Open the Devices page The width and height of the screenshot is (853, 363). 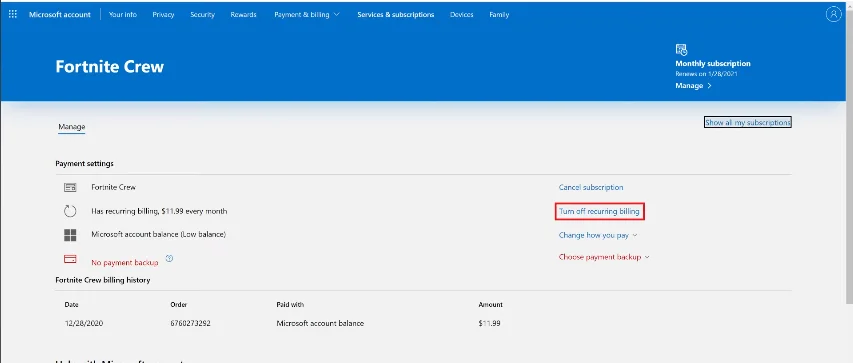pos(462,15)
